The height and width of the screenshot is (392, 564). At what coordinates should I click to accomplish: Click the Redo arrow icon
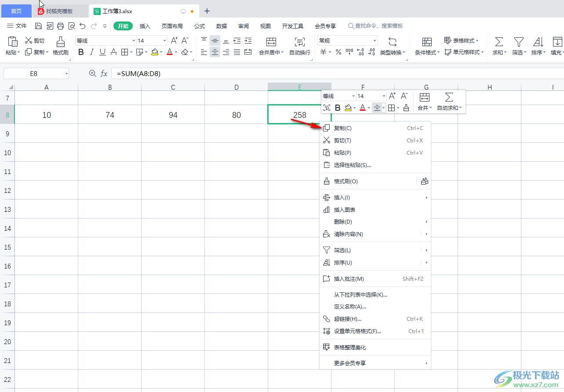93,26
